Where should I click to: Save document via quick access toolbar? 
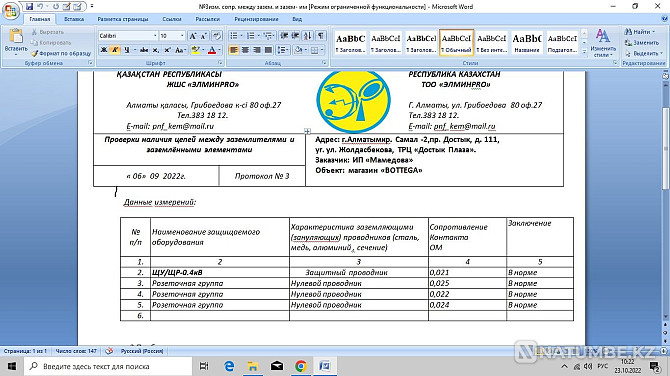click(x=29, y=6)
